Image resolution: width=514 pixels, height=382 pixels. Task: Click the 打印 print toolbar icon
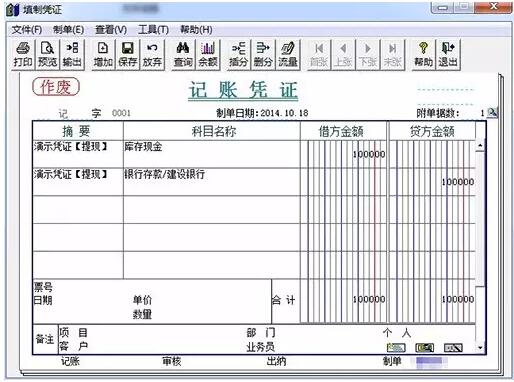pos(23,55)
